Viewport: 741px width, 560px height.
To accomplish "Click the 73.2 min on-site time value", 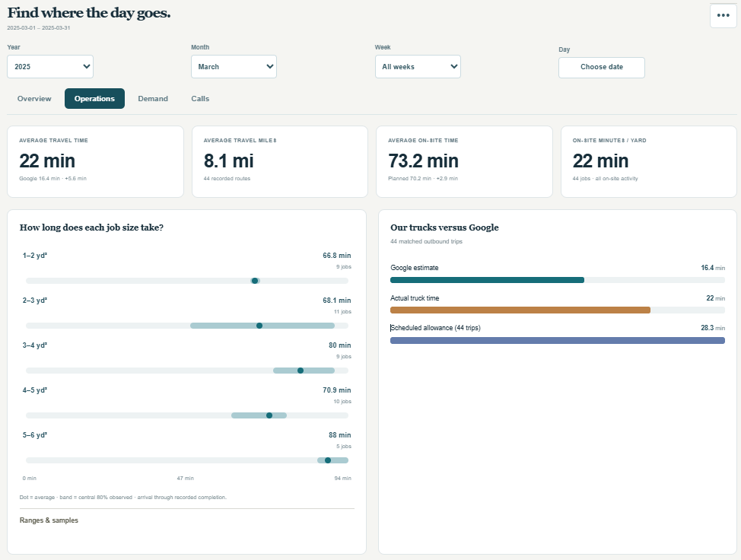I will (x=423, y=161).
